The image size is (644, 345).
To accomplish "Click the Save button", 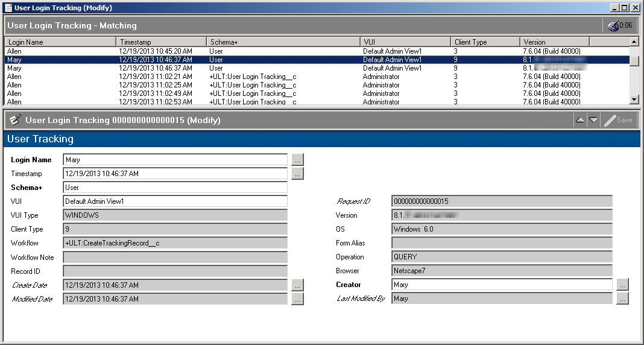I will pyautogui.click(x=618, y=120).
